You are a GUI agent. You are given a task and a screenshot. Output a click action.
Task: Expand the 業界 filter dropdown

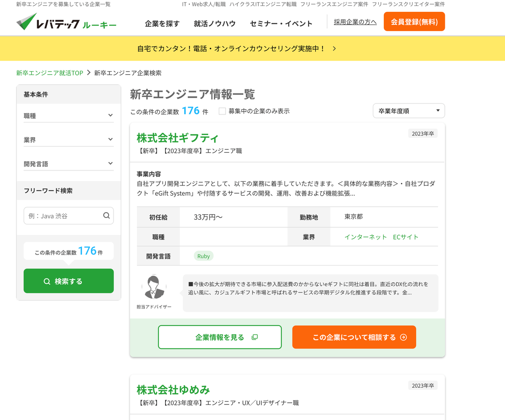coord(69,139)
